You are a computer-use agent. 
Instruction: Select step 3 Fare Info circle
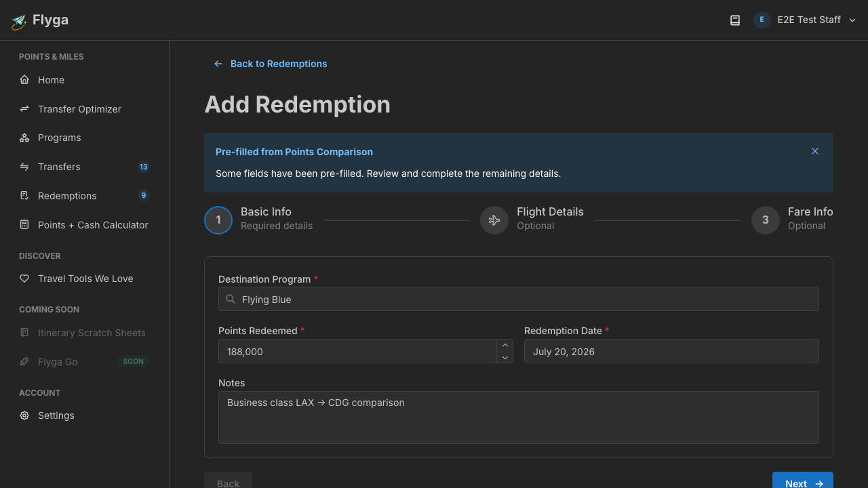[766, 220]
